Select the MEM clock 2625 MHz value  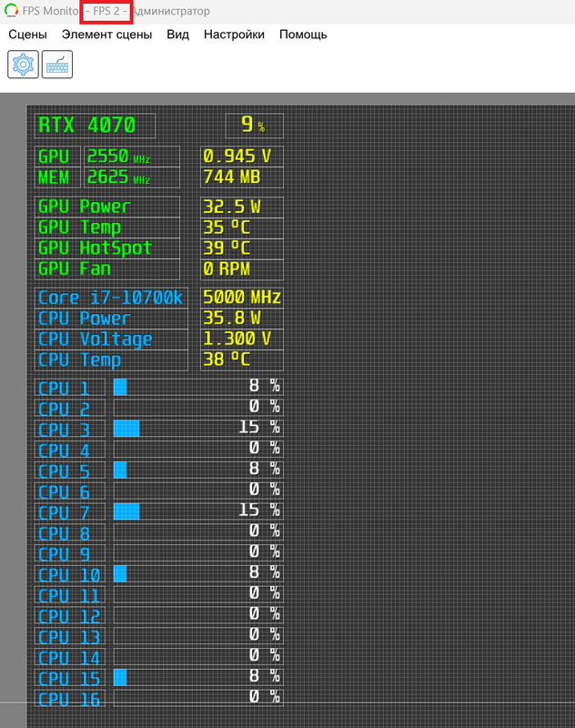pos(132,177)
